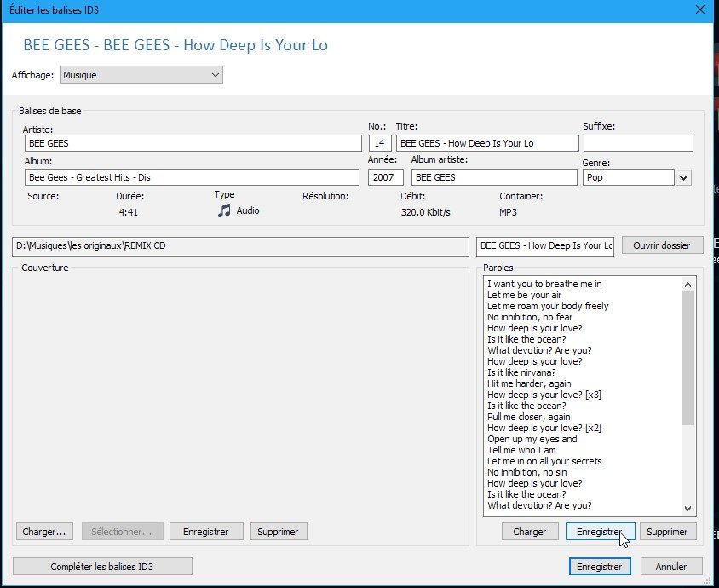Open the Affichage dropdown set to Musique

pyautogui.click(x=141, y=75)
